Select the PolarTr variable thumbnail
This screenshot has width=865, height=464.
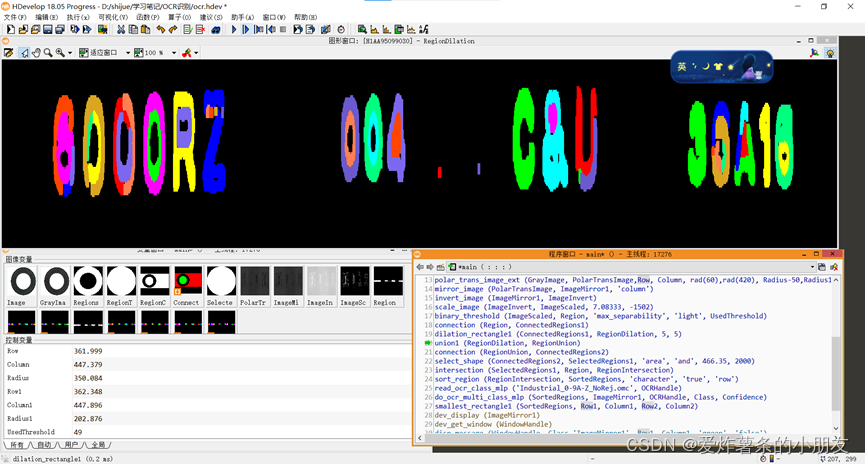coord(254,286)
